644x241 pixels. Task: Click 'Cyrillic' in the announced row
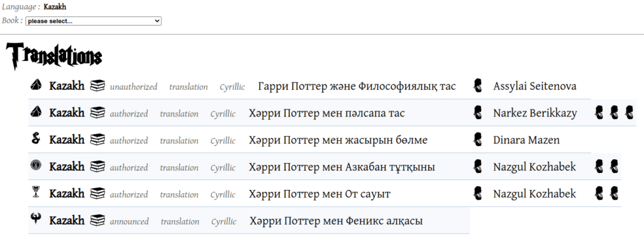(x=224, y=221)
